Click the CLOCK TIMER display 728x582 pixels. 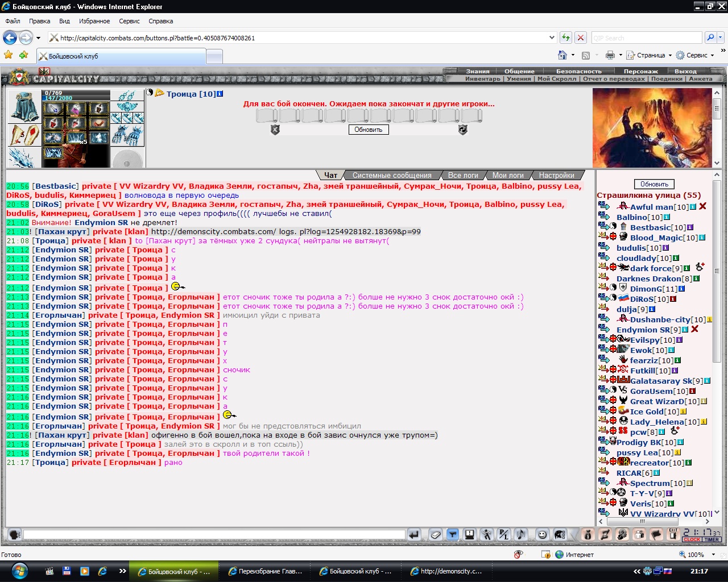coord(702,535)
